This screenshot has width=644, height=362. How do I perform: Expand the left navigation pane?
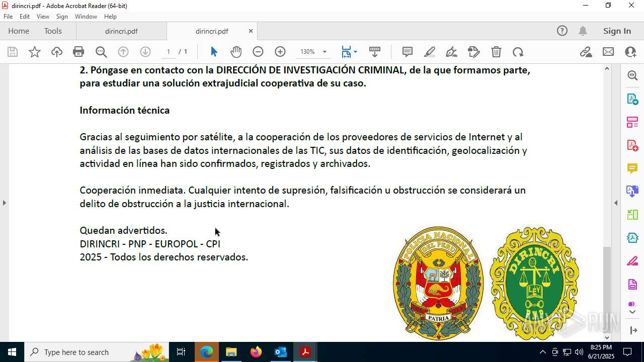(4, 203)
